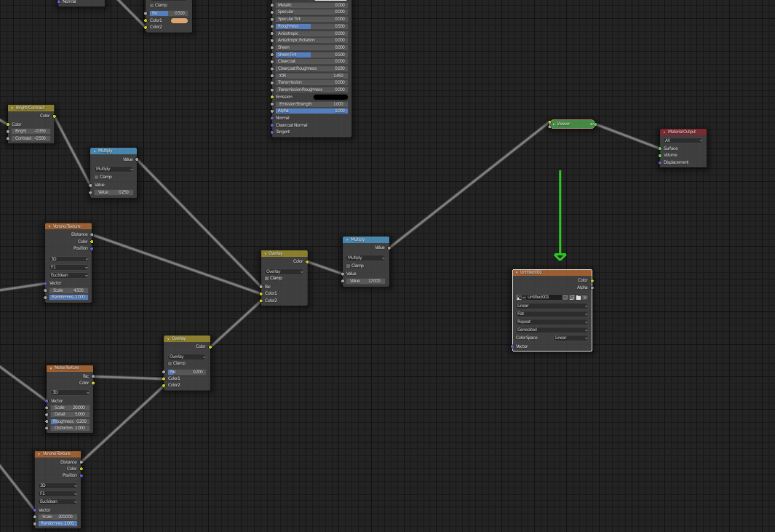775x532 pixels.
Task: Click the Surface socket on Material Output
Action: [x=660, y=148]
